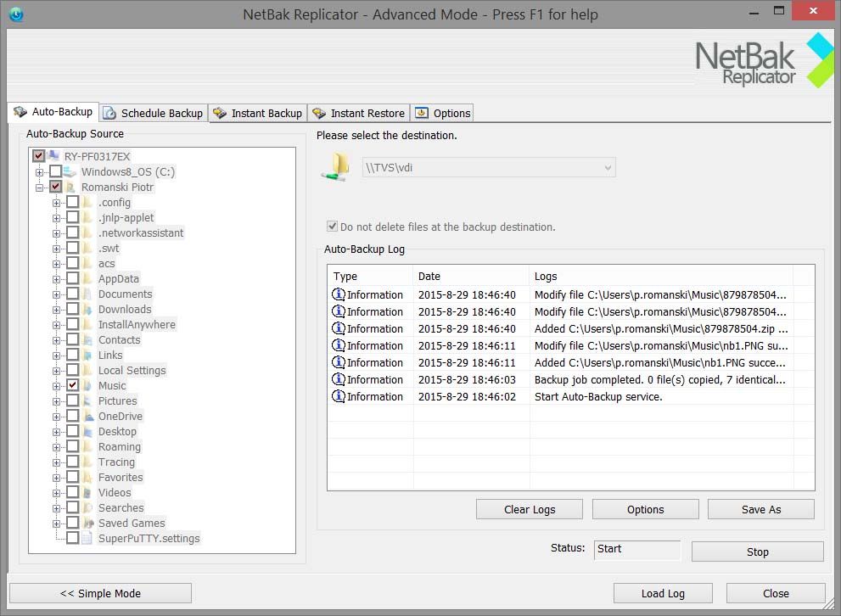
Task: Expand the Downloads folder node
Action: 56,310
